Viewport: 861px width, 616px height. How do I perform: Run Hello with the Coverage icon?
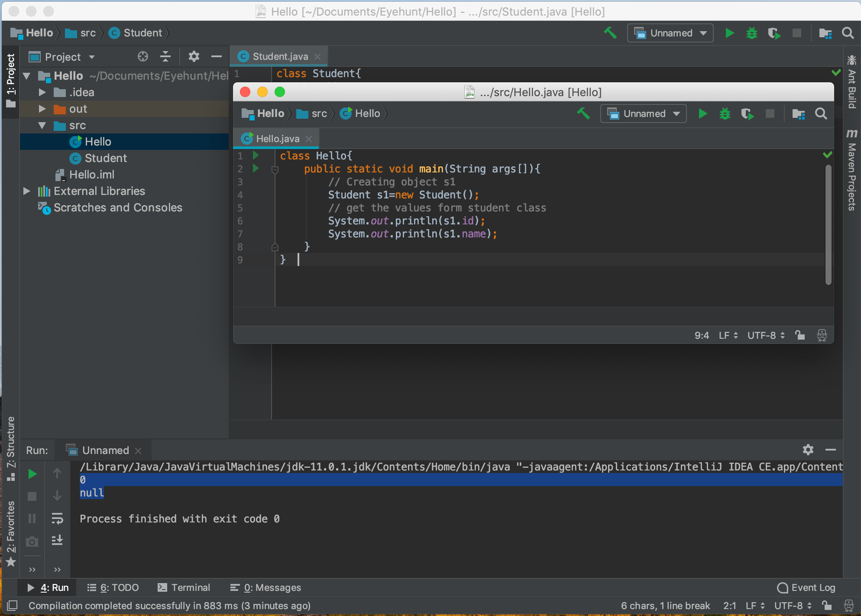pyautogui.click(x=748, y=113)
